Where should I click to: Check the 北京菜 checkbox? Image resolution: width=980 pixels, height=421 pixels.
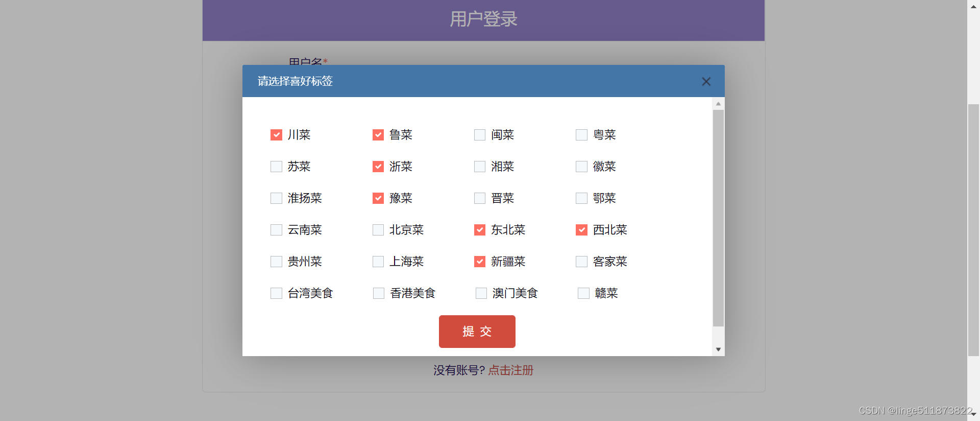(378, 230)
